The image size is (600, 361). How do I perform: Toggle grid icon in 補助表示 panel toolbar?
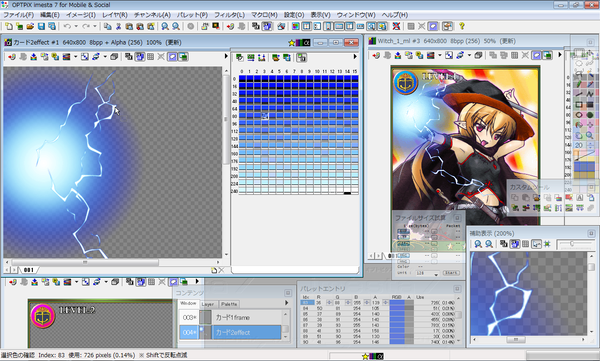(x=525, y=244)
